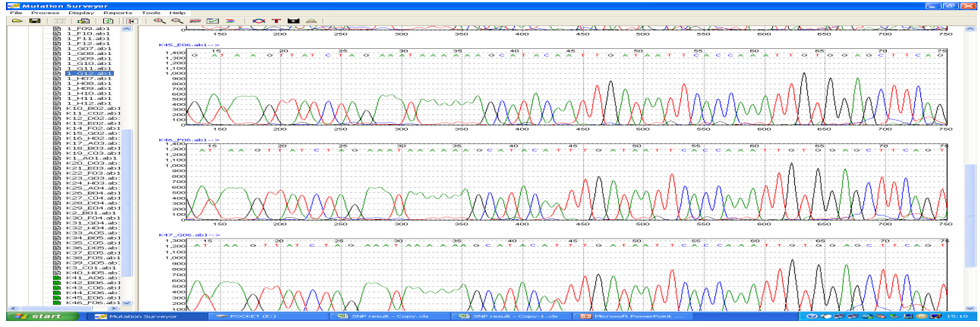This screenshot has height=327, width=980.
Task: Click the red T toolbar icon
Action: click(x=275, y=21)
